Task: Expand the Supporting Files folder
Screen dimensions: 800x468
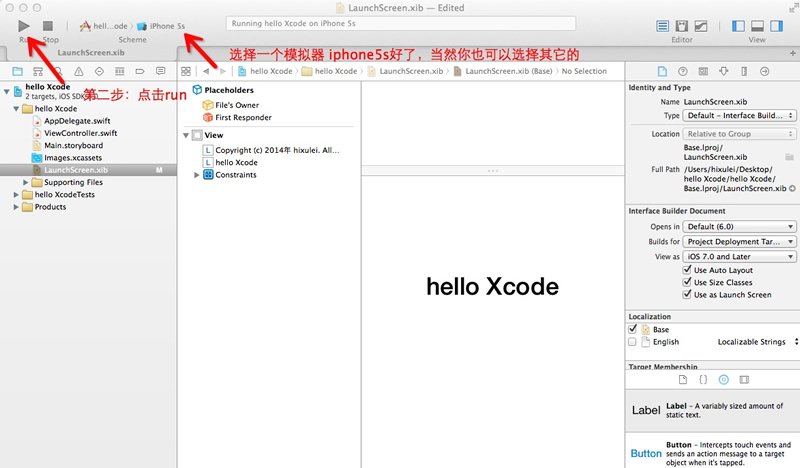Action: pos(26,182)
